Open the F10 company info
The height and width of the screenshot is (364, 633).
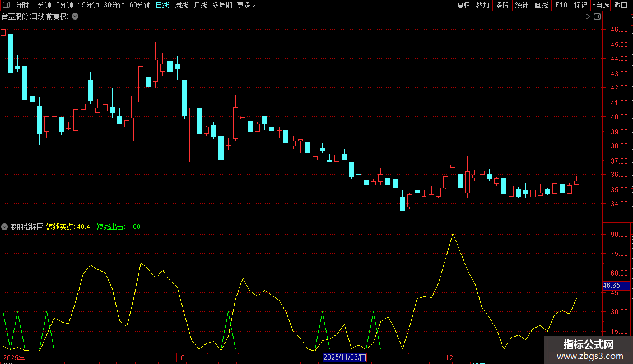(561, 5)
